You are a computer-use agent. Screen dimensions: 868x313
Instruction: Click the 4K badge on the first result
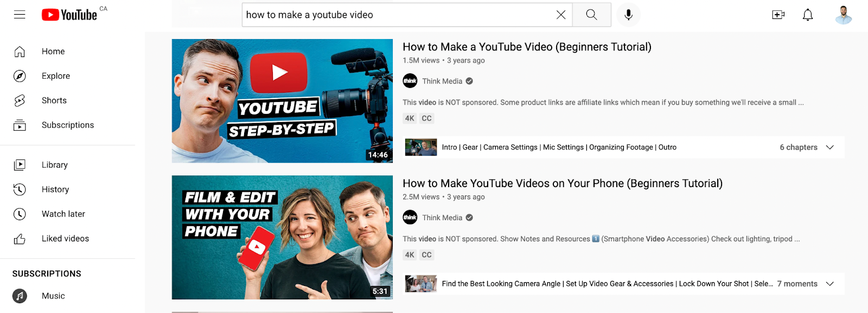point(410,118)
